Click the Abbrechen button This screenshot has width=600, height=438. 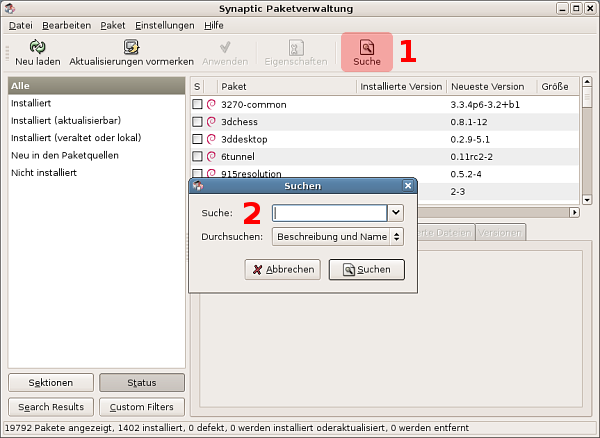tap(283, 270)
